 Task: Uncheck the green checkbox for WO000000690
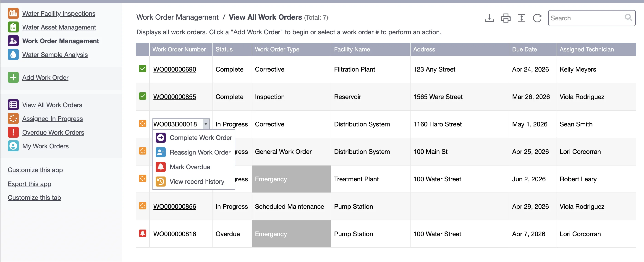142,69
